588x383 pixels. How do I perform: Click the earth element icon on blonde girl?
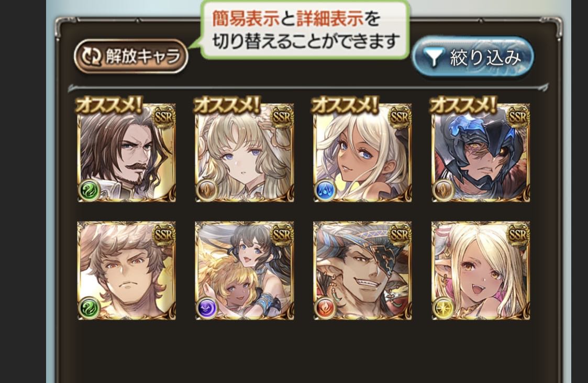click(x=207, y=191)
